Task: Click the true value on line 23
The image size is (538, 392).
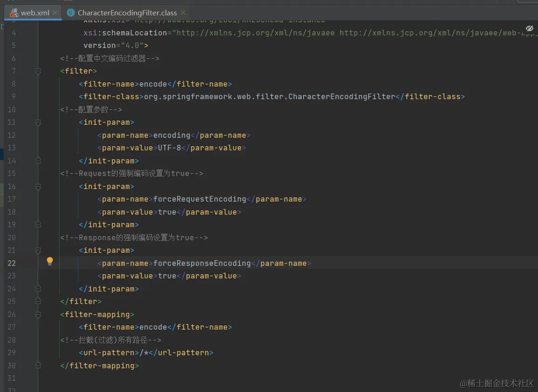Action: point(167,276)
